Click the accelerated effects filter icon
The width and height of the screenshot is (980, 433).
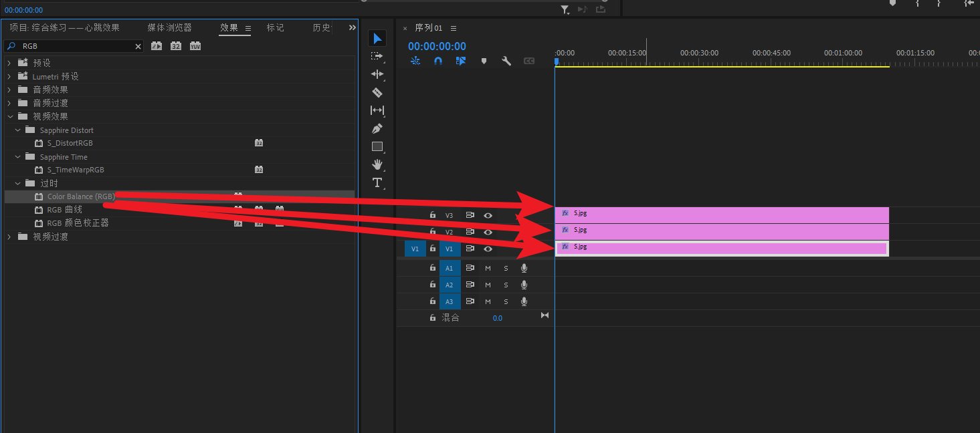pos(157,46)
